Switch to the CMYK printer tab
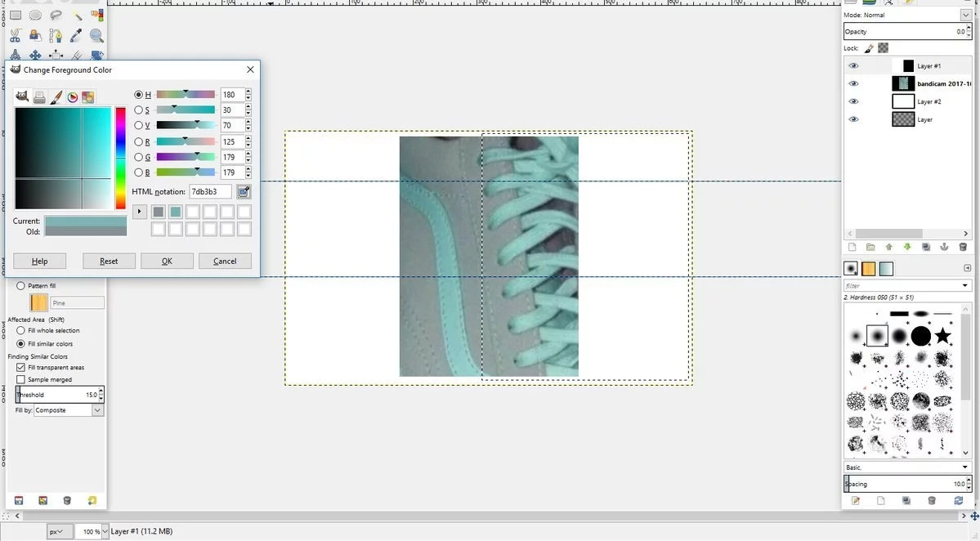The width and height of the screenshot is (980, 541). click(x=39, y=96)
